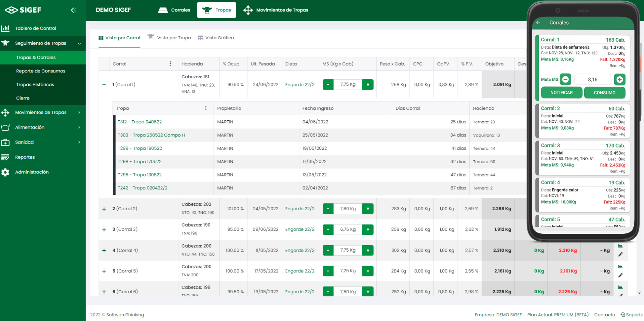Screen dimensions: 644x321
Task: Expand the Movimientos de Tropas sidebar menu
Action: tap(41, 112)
